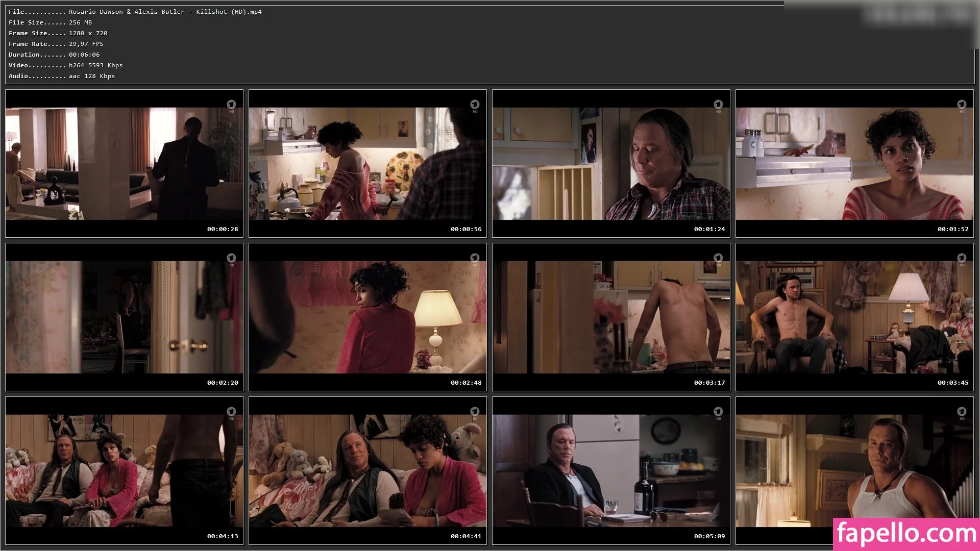
Task: Click the file name text Killshot (HD).mp4
Action: tap(229, 12)
